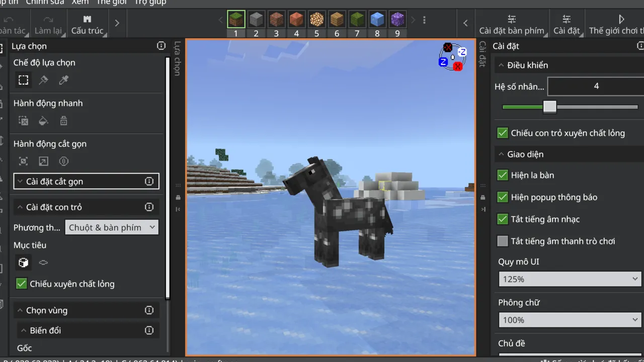Screen dimensions: 644x362
Task: Uncheck Hiện la bàn checkbox
Action: 502,175
